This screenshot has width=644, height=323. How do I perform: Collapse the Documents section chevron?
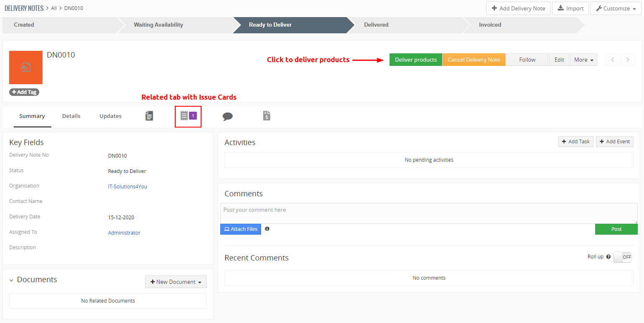11,280
